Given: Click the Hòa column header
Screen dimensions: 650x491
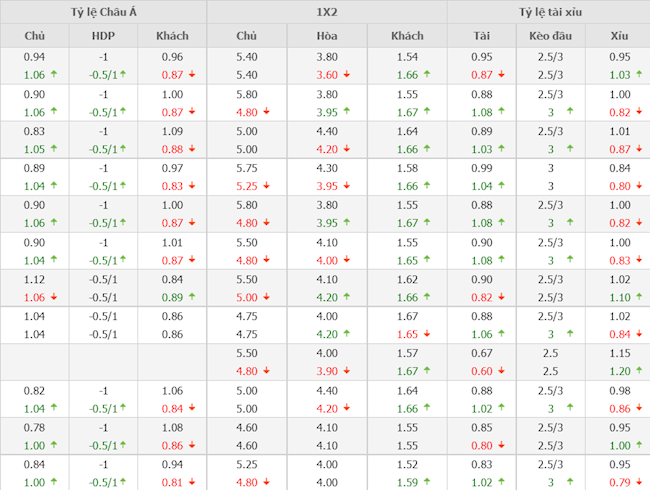Looking at the screenshot, I should (x=326, y=36).
